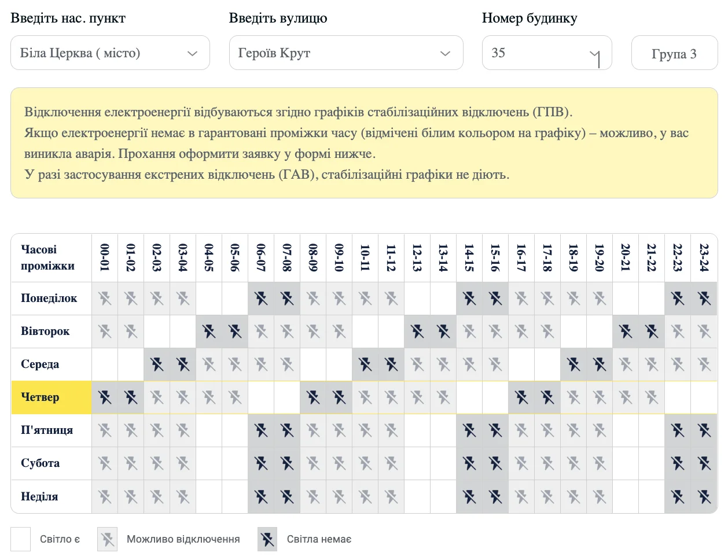
Task: Click the 'Вівторок' row header
Action: (52, 331)
